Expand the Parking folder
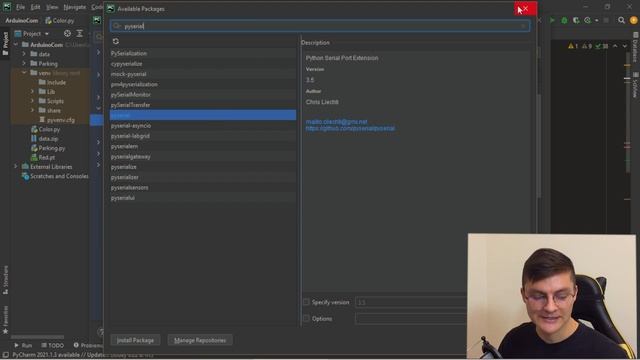Viewport: 640px width, 360px height. (24, 63)
